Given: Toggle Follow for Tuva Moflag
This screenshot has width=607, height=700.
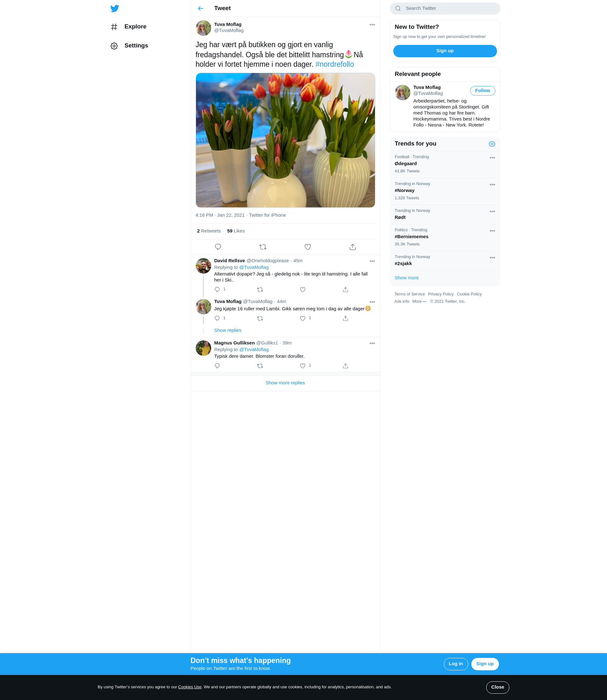Looking at the screenshot, I should click(x=482, y=91).
